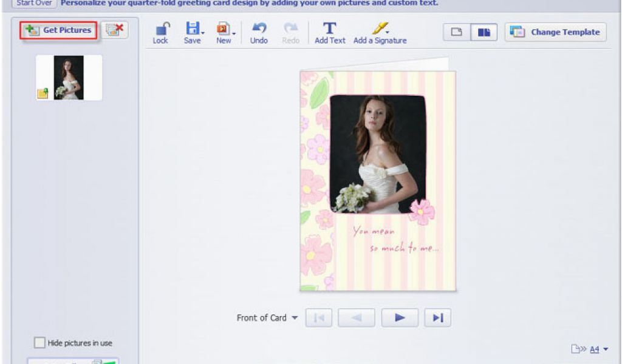622x364 pixels.
Task: Jump to the last page
Action: coord(437,318)
